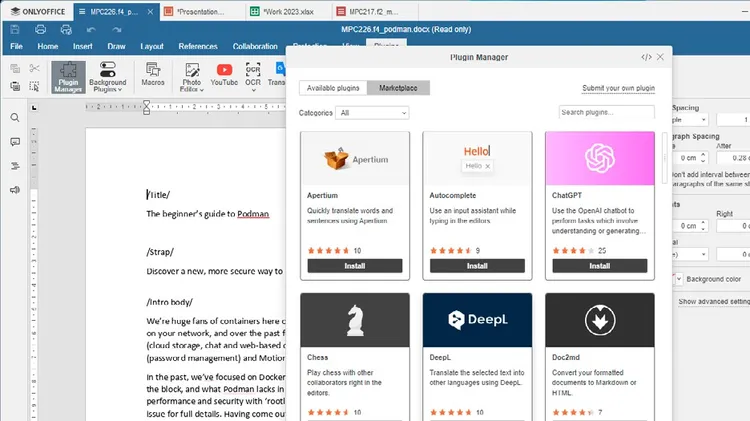Click the spacing After value stepper
Screen dimensions: 750x421
coord(733,158)
